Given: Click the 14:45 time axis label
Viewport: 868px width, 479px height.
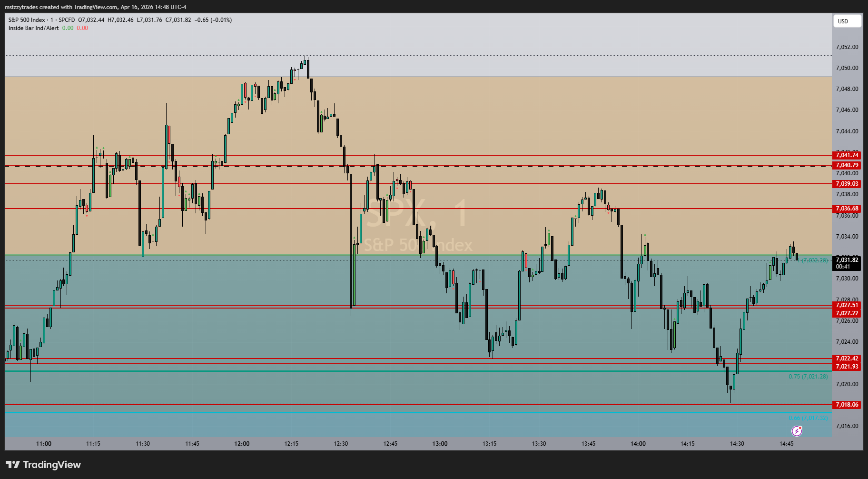Looking at the screenshot, I should tap(787, 444).
